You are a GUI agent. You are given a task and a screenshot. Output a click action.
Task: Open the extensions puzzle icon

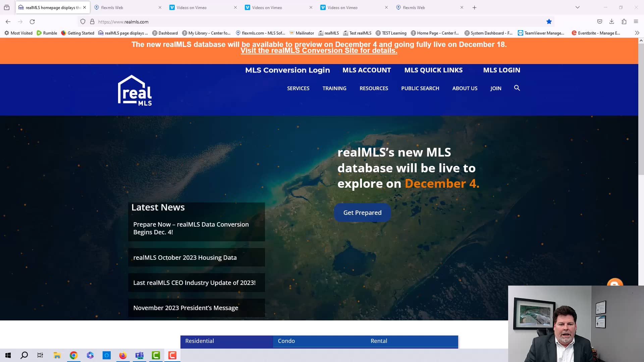point(624,22)
